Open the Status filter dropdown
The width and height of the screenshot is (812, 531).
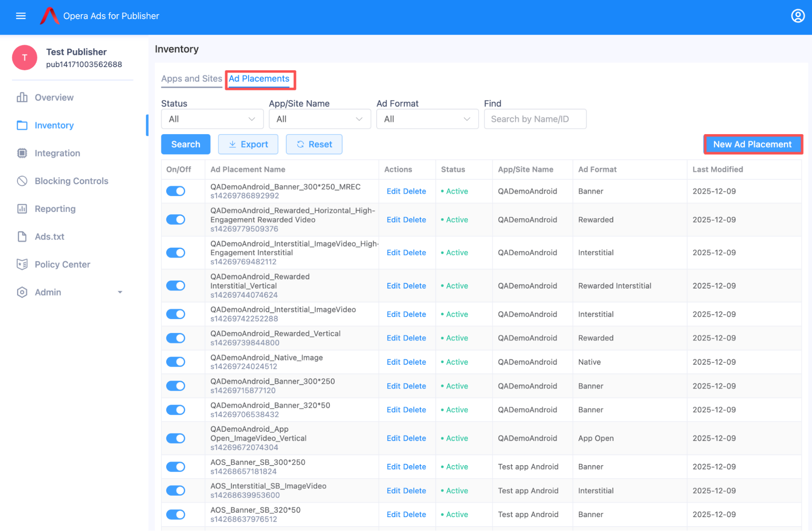click(212, 119)
